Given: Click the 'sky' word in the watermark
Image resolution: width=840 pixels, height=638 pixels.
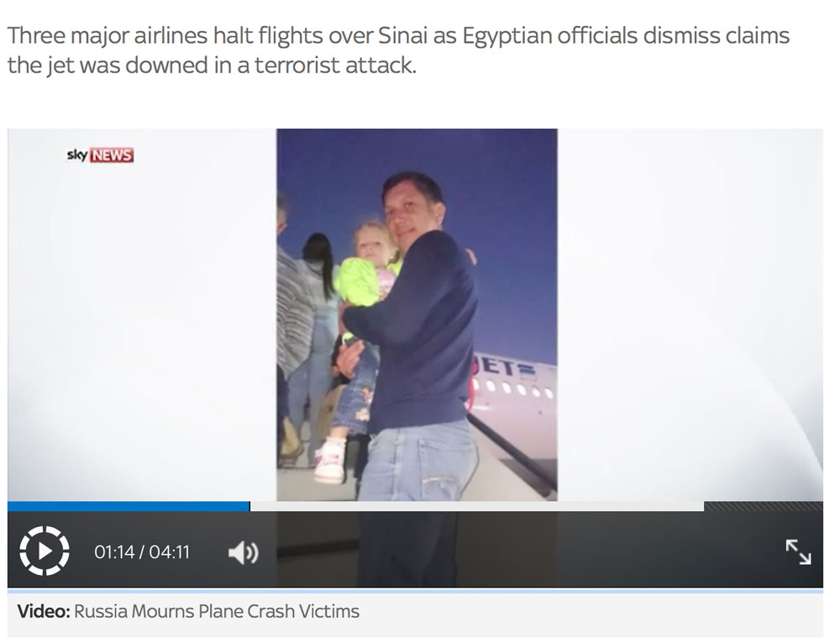Looking at the screenshot, I should coord(77,155).
